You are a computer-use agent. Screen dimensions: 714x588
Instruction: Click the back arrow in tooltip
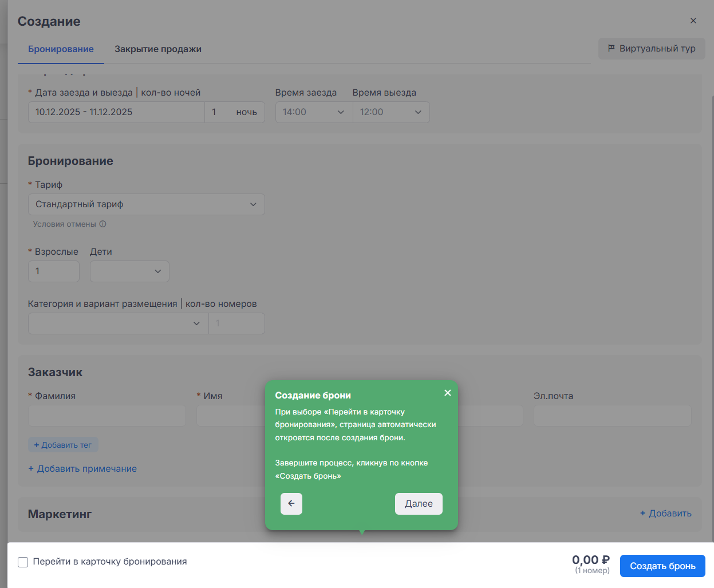pos(291,504)
